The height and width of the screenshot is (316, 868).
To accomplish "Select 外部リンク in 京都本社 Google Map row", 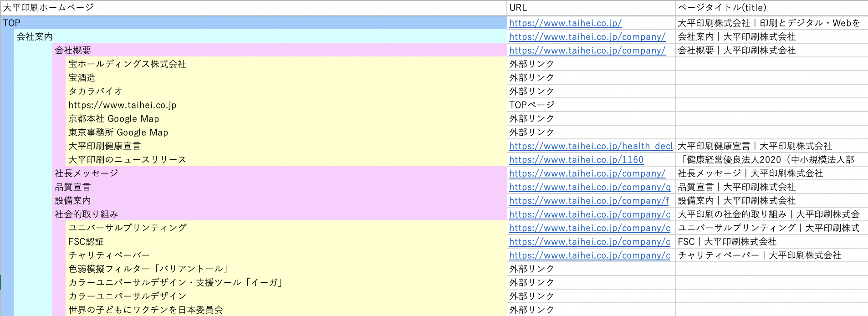I will 591,118.
